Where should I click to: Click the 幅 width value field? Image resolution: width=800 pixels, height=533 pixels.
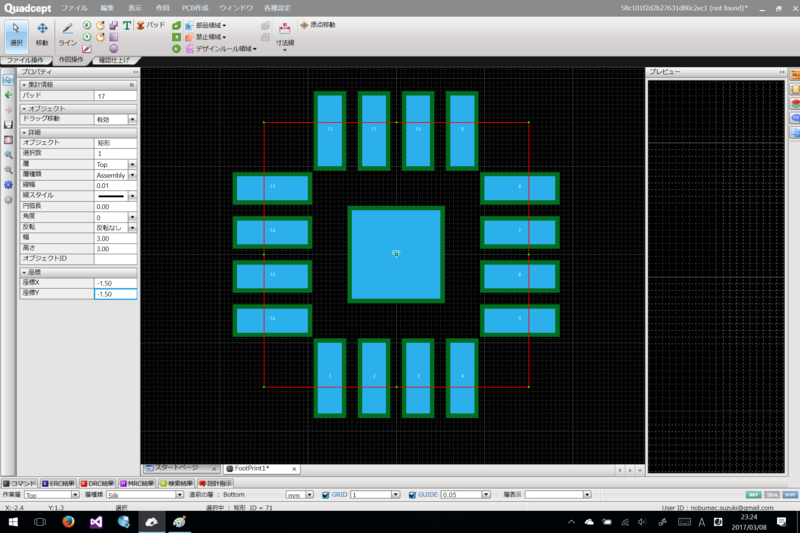click(115, 238)
